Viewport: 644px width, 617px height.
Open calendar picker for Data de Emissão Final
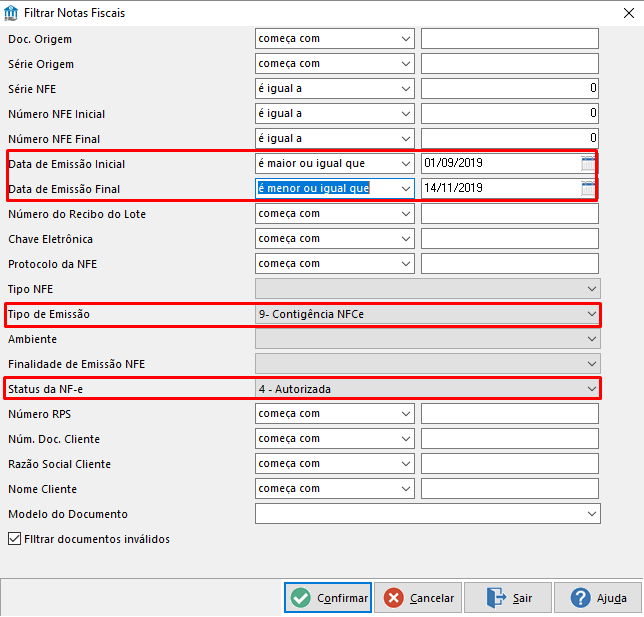point(588,189)
